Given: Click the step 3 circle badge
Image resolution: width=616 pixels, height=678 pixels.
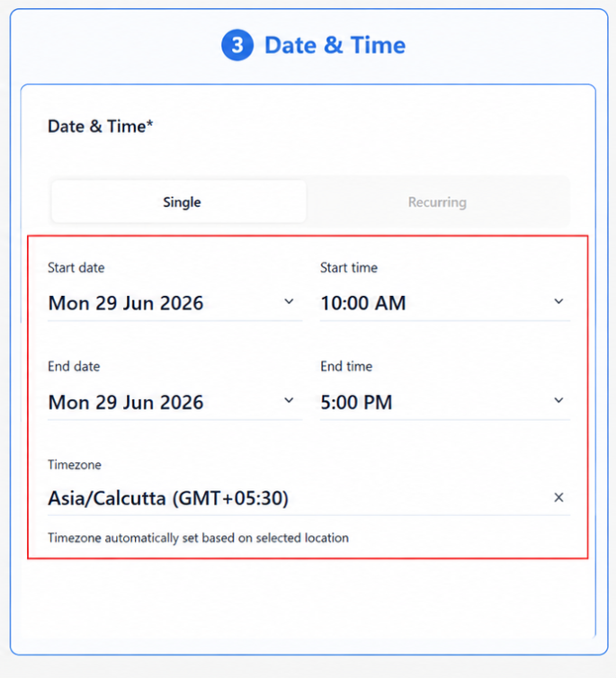Looking at the screenshot, I should click(x=237, y=45).
